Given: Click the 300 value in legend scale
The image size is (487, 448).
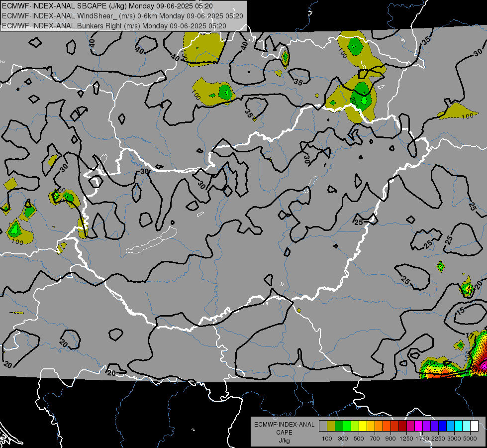Looking at the screenshot, I should coord(343,439).
